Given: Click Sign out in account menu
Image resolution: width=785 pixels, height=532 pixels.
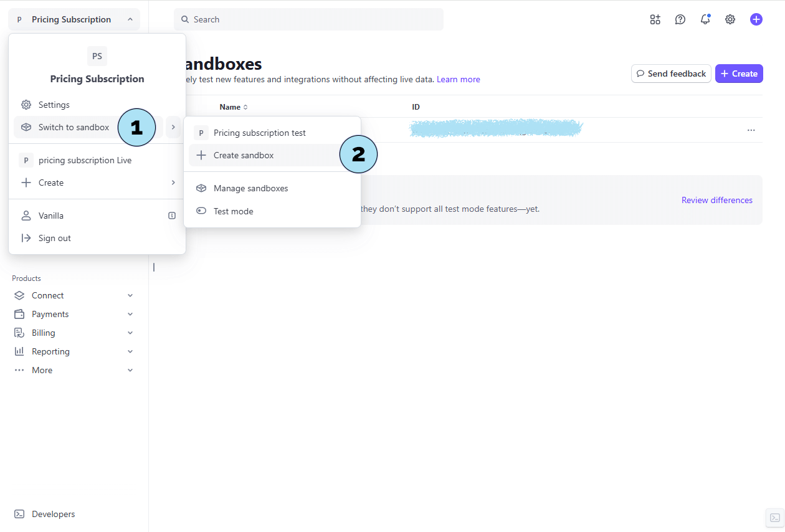Looking at the screenshot, I should tap(54, 238).
